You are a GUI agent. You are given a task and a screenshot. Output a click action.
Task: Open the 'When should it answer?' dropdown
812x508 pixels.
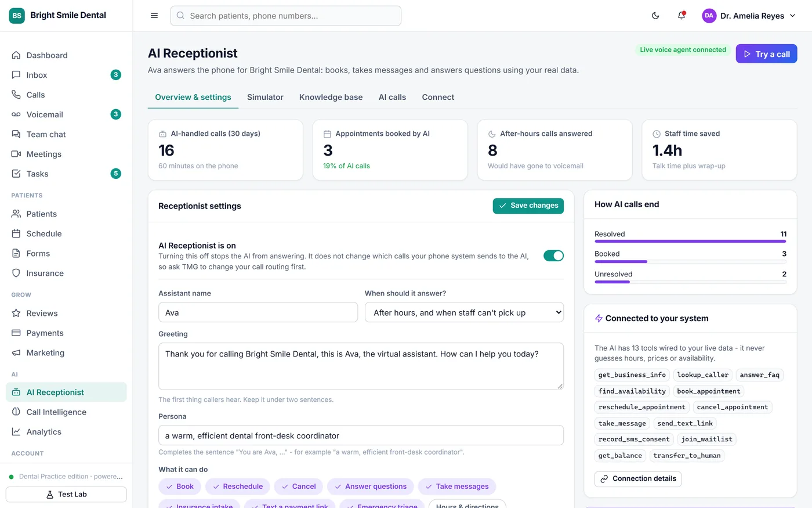[x=464, y=312]
